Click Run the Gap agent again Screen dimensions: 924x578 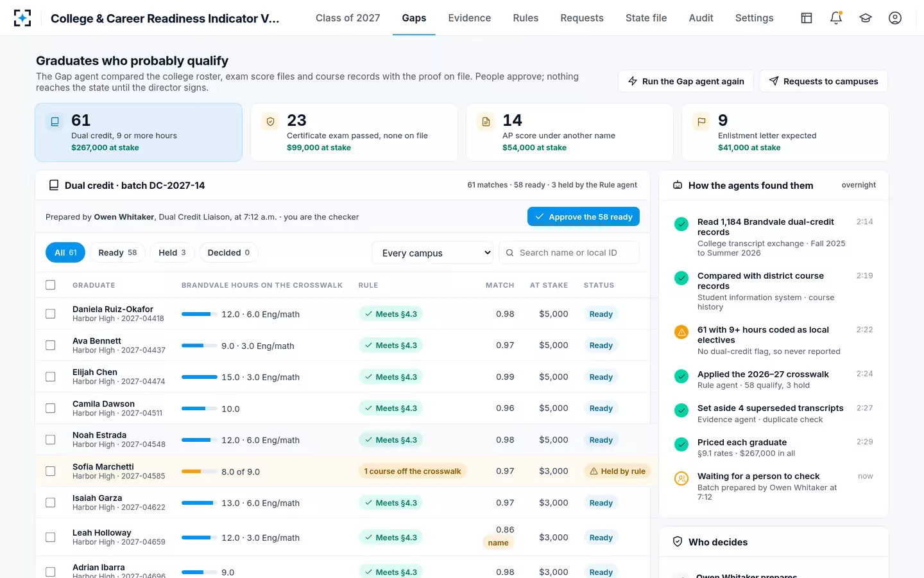coord(686,82)
